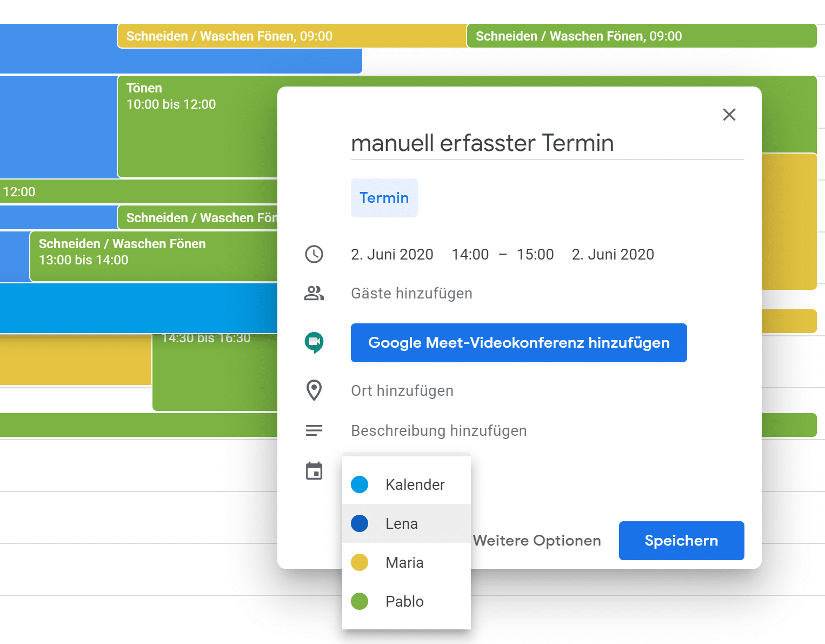Click the yellow color swatch beside Maria

coord(359,562)
